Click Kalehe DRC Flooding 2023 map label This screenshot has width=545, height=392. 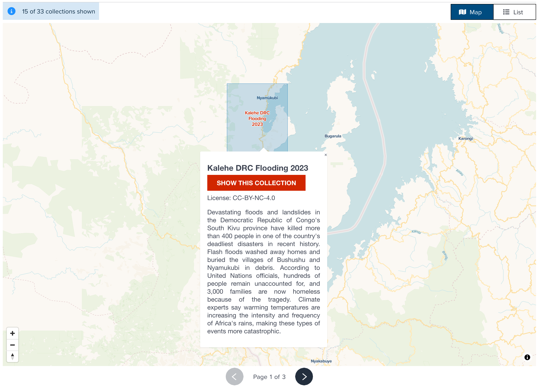(257, 118)
